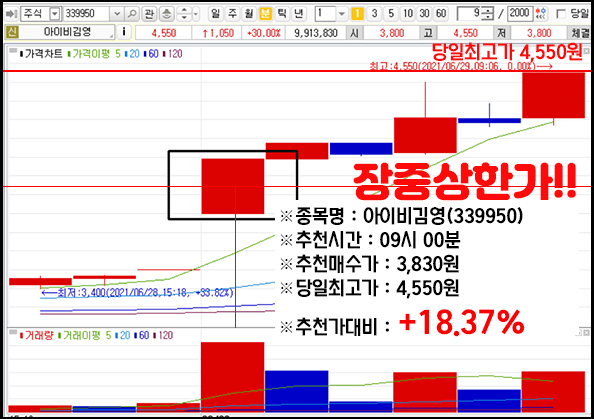Click the price panel's top-right corner button
Screen dimensions: 594x419
(586, 51)
